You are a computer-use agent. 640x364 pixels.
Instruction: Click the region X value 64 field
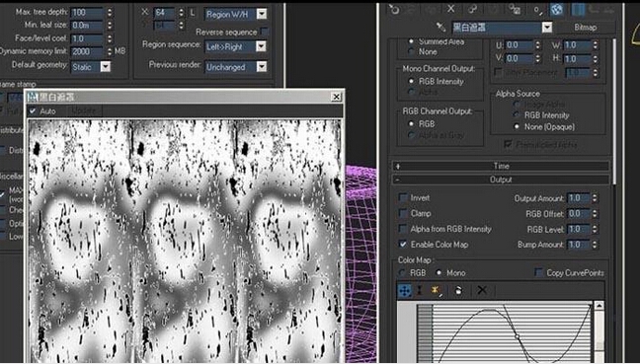click(165, 13)
